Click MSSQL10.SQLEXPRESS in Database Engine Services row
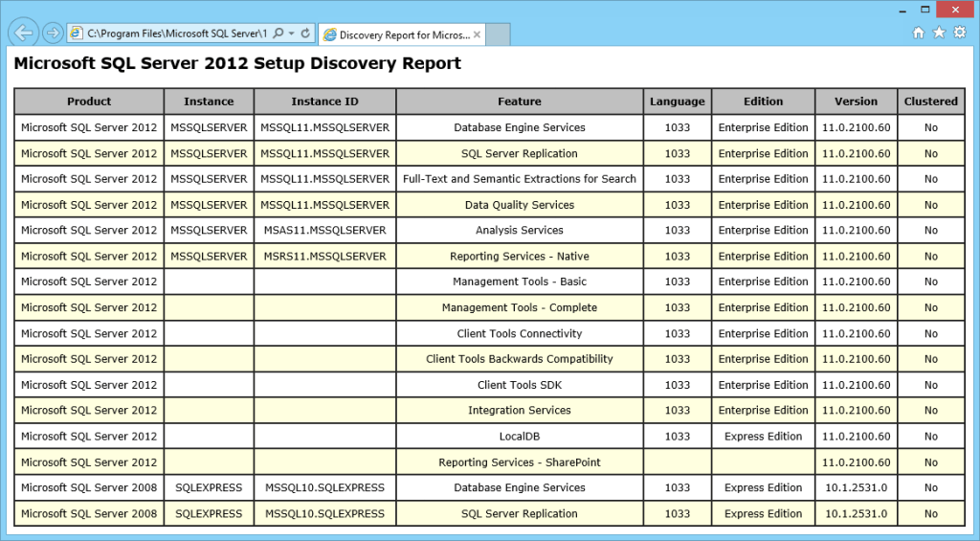This screenshot has width=980, height=541. point(325,487)
